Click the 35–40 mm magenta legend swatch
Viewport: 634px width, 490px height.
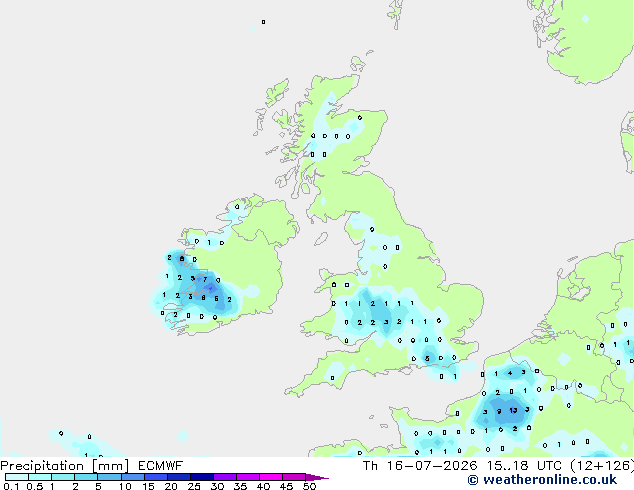[x=248, y=477]
